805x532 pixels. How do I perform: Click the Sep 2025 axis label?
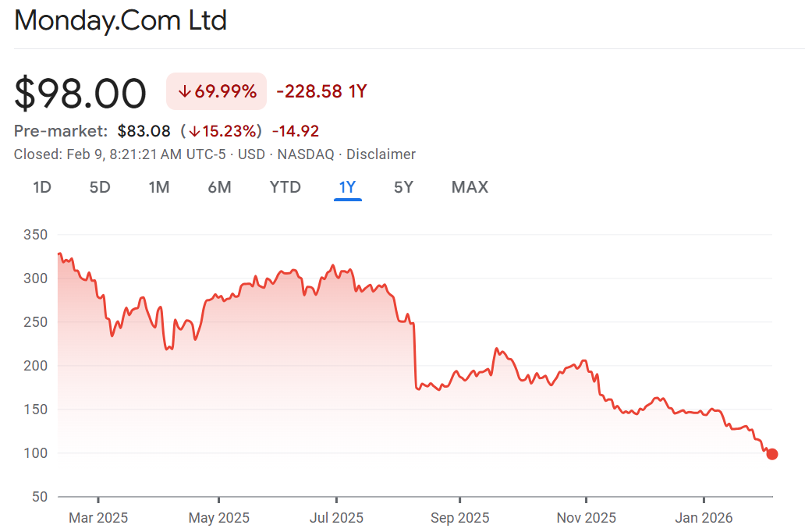pyautogui.click(x=460, y=517)
